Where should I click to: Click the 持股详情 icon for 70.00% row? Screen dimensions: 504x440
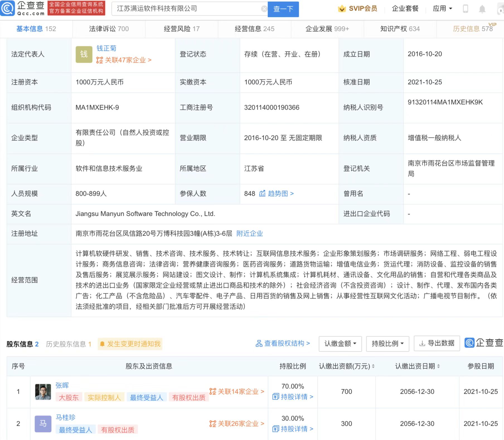(276, 397)
